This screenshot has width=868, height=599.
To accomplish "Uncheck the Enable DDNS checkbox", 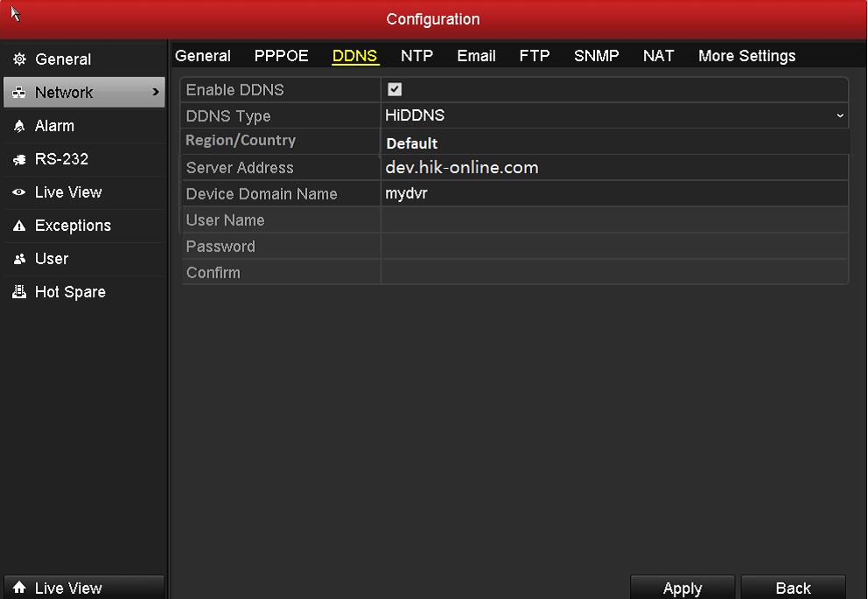I will pos(395,89).
